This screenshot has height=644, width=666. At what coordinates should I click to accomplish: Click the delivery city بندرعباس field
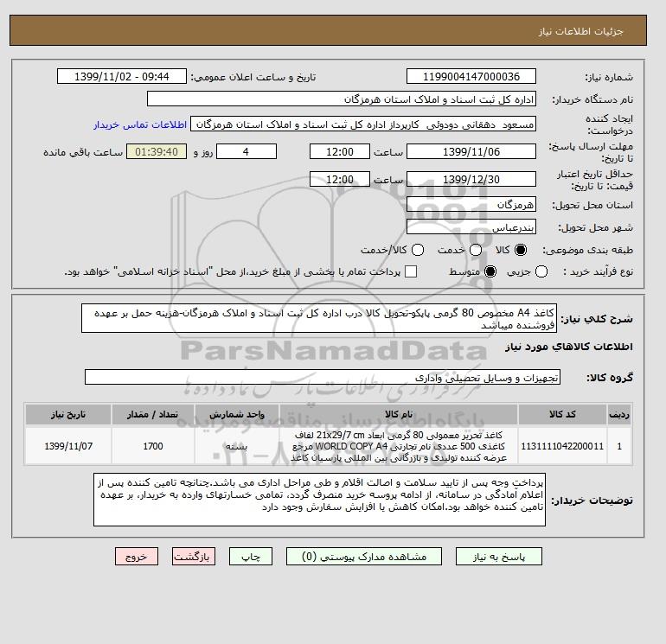click(x=471, y=226)
